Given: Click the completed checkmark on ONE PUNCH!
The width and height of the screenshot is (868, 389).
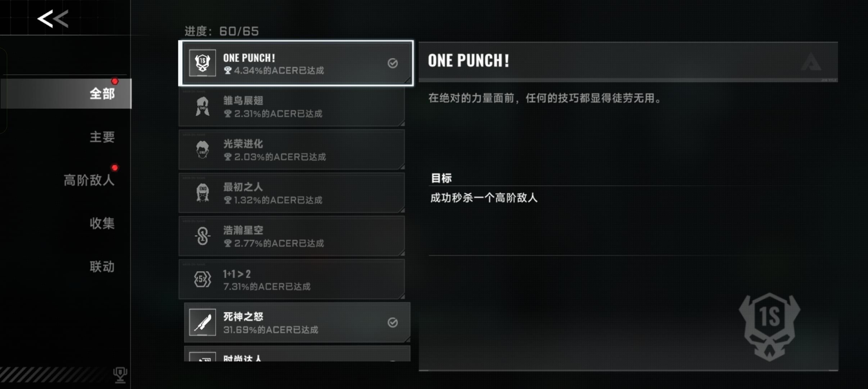Looking at the screenshot, I should (393, 63).
